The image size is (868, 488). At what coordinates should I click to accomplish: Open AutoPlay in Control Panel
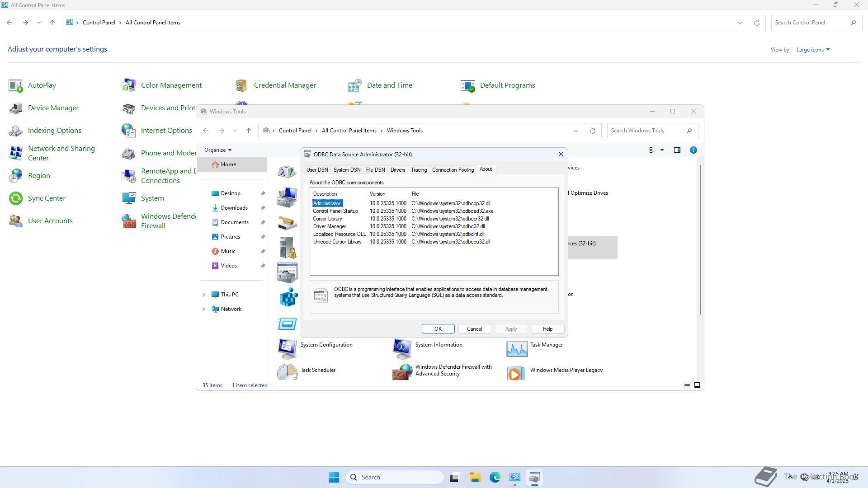(33, 85)
